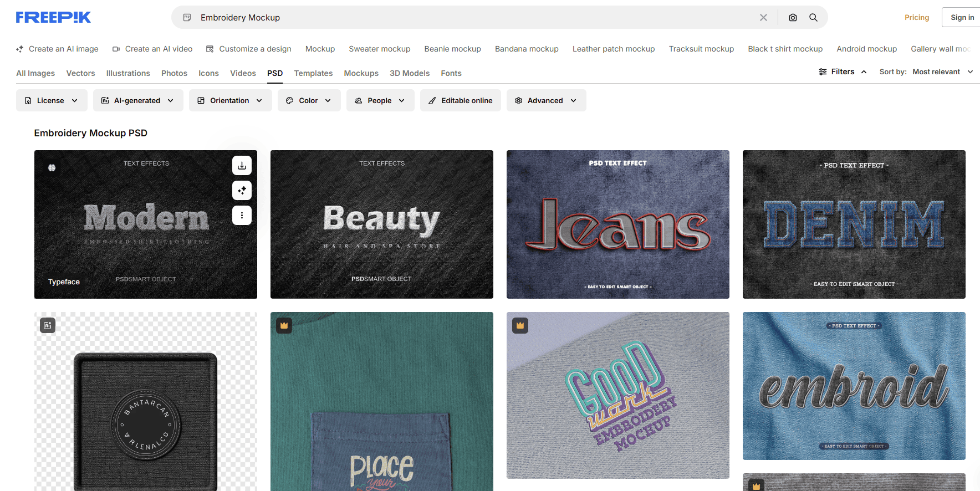Collapse the Filters panel
This screenshot has height=491, width=980.
(843, 72)
